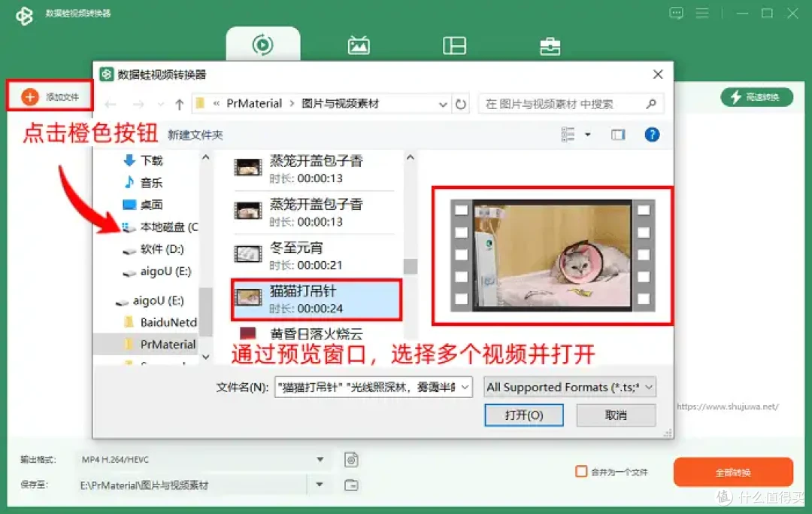Select 软件 (D:) drive

click(154, 249)
